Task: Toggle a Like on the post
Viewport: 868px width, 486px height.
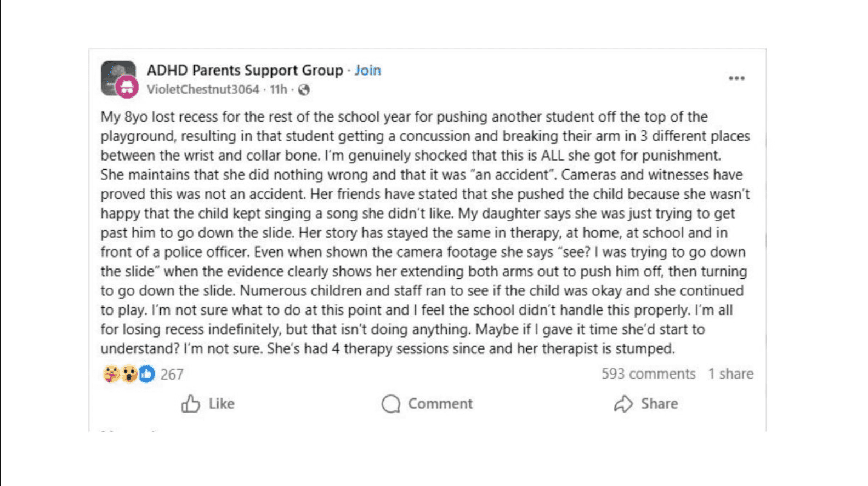Action: coord(208,404)
